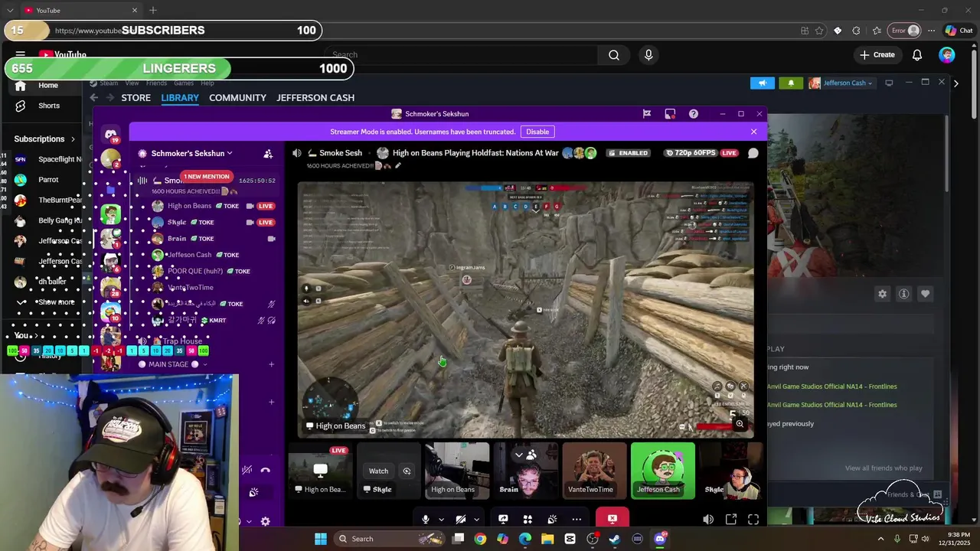Open Steam STORE tab

136,98
